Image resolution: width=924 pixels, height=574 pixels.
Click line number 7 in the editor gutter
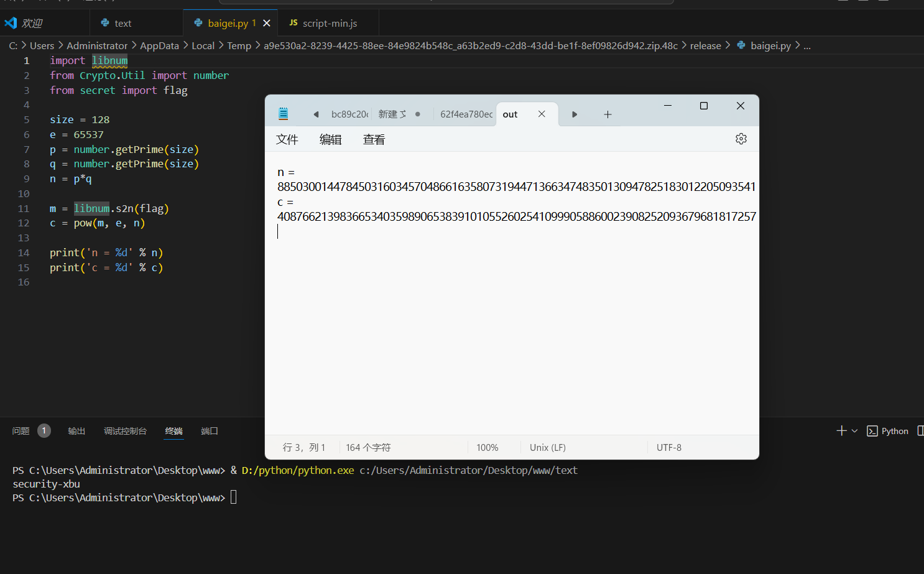[x=26, y=149]
